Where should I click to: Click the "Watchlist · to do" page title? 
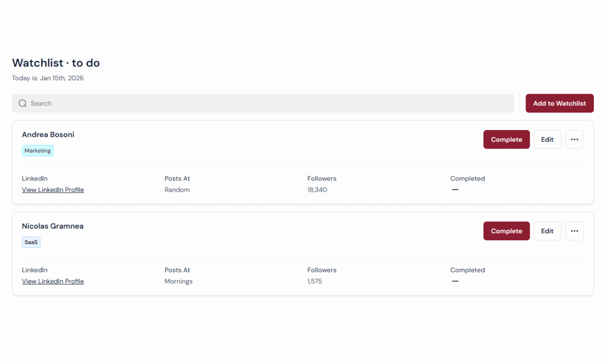point(56,63)
